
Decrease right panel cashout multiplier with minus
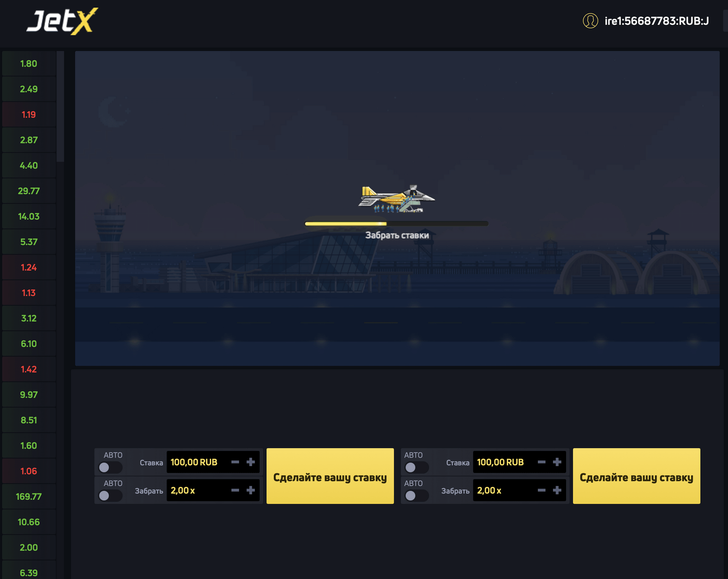point(541,490)
